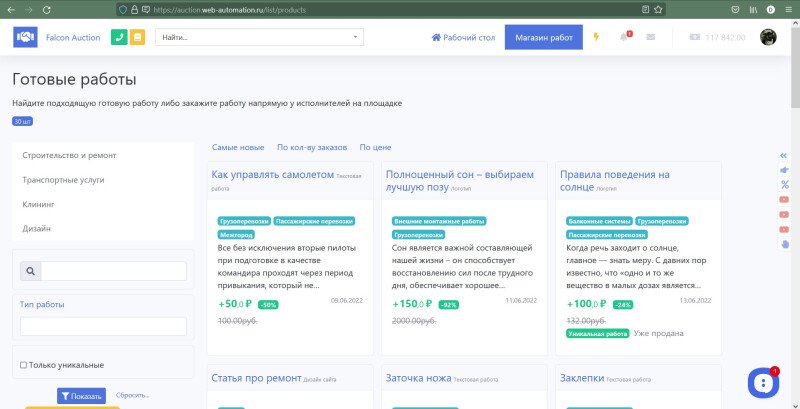Click the wallet balance 117 842.00
The image size is (800, 409).
pyautogui.click(x=717, y=37)
